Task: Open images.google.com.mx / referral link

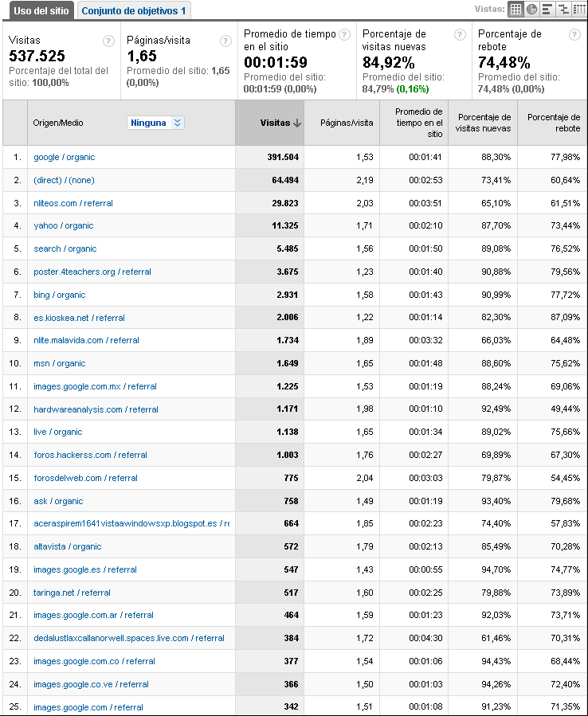Action: point(95,386)
